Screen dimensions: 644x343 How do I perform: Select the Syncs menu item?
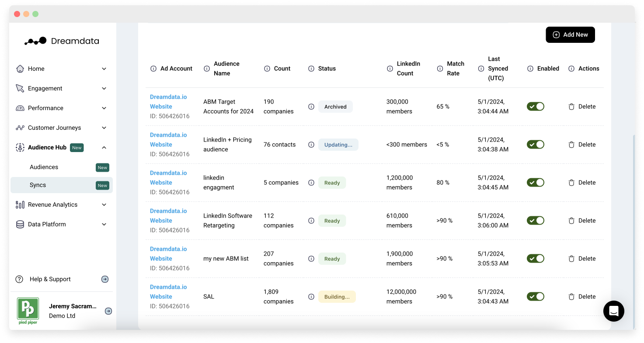[62, 185]
